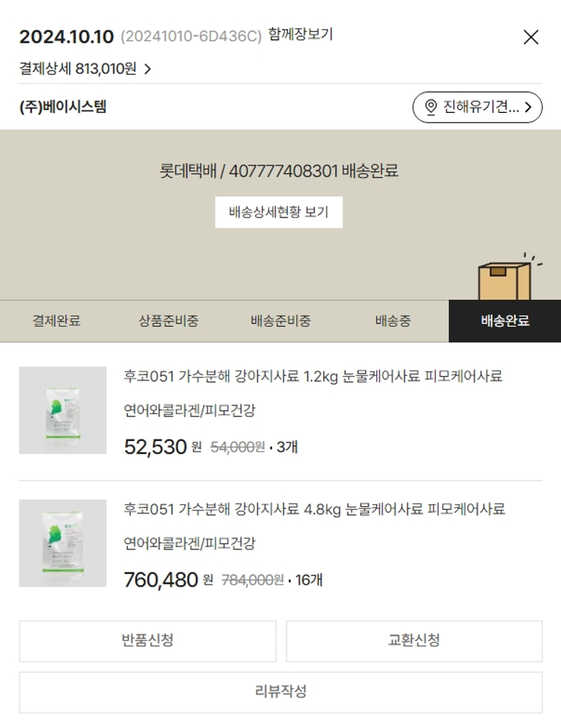Request a return with 반품신청
Viewport: 561px width, 728px height.
pos(147,641)
